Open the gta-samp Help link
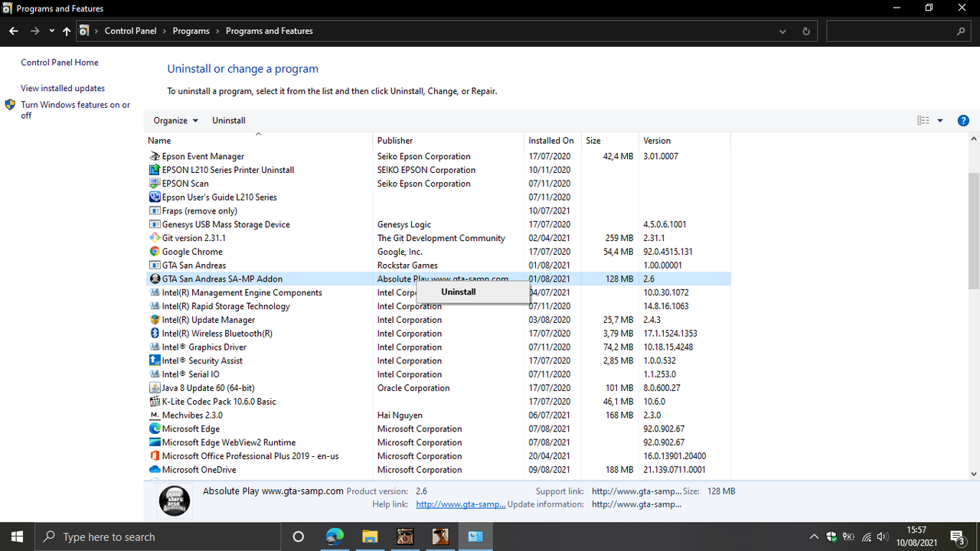The width and height of the screenshot is (980, 551). click(x=460, y=504)
